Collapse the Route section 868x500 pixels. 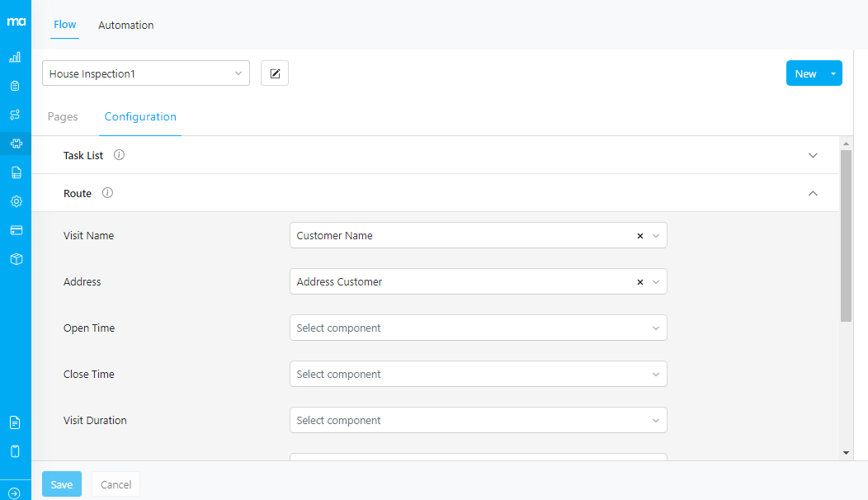(813, 192)
